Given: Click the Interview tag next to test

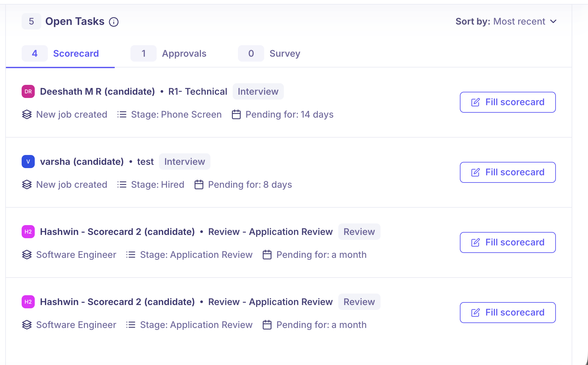Looking at the screenshot, I should point(185,162).
